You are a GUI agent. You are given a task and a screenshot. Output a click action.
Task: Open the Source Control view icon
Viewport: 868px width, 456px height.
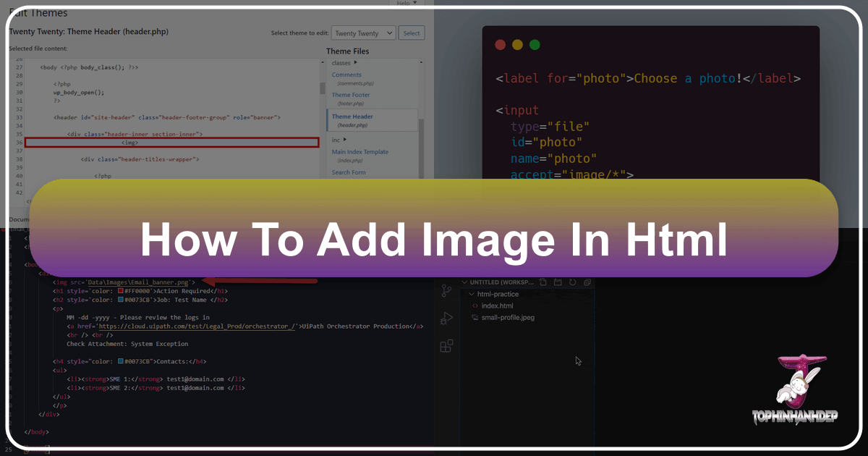tap(446, 291)
